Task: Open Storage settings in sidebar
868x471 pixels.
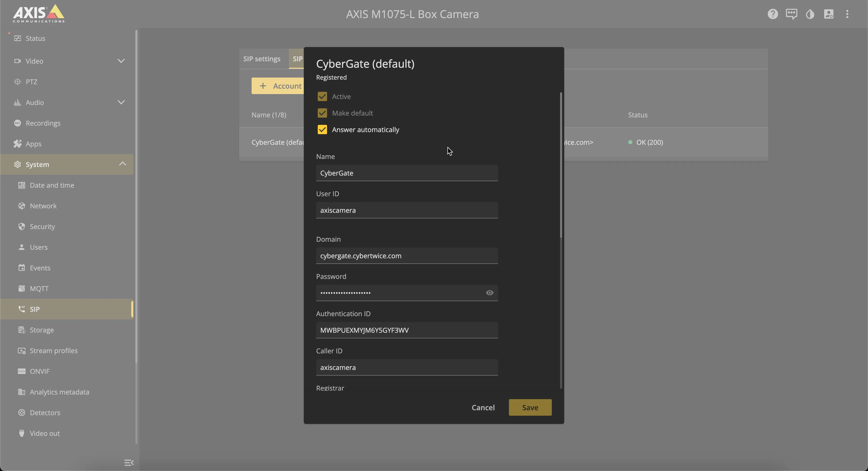Action: (x=67, y=330)
